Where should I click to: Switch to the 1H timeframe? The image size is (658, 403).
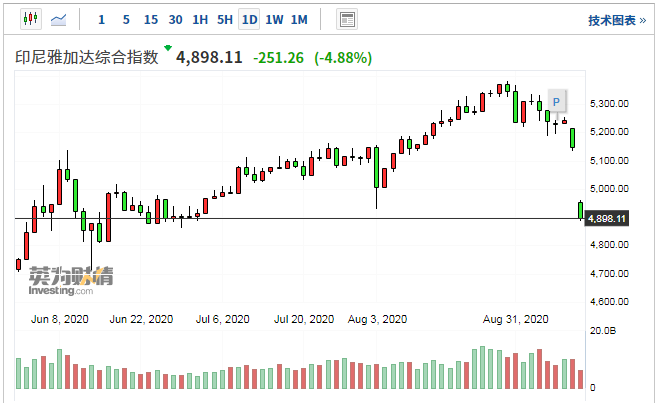pos(200,19)
